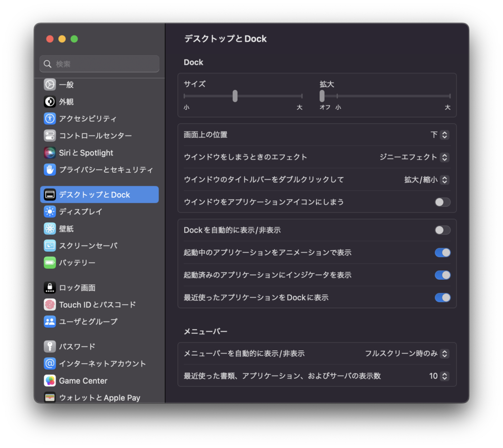
Task: Click the 画面上の位置 label
Action: point(205,134)
